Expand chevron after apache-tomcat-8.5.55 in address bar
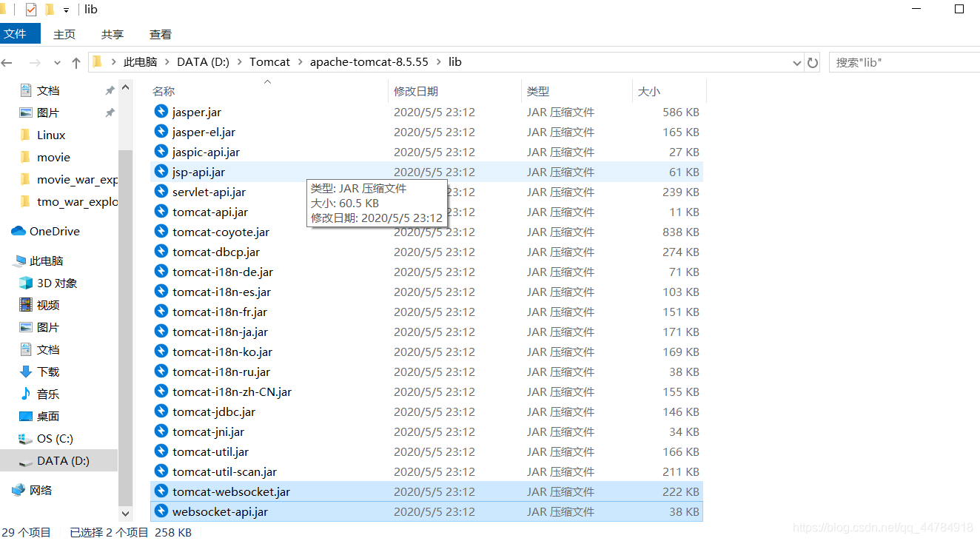Screen dimensions: 980x541 point(439,62)
